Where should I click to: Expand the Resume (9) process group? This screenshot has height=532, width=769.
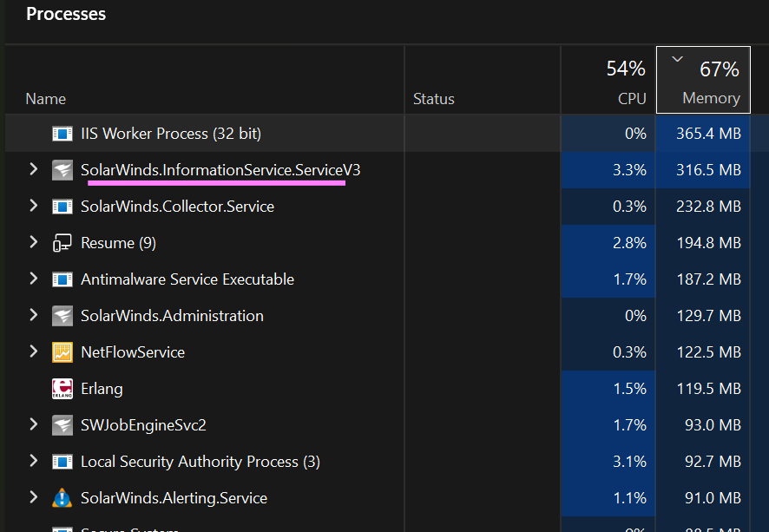tap(33, 242)
